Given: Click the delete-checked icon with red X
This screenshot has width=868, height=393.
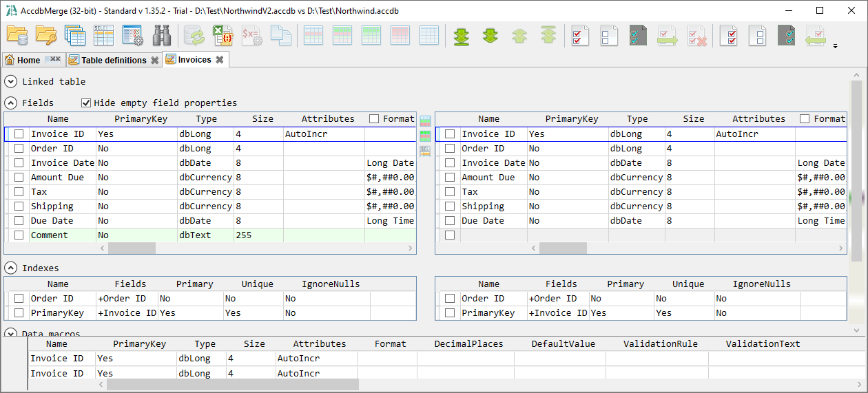Looking at the screenshot, I should (x=696, y=35).
